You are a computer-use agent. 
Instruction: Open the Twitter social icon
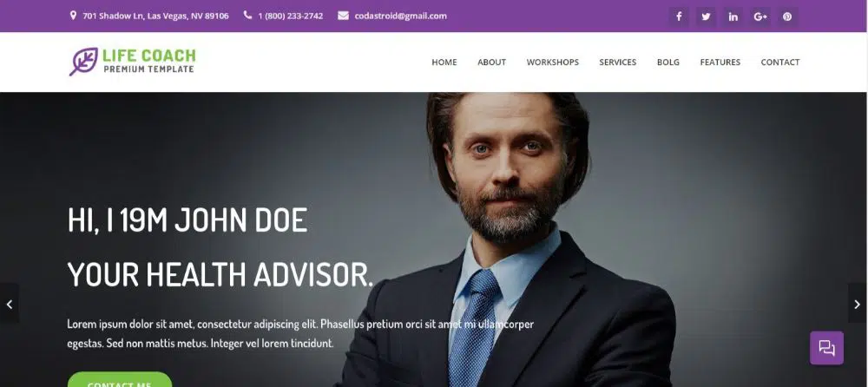click(706, 16)
